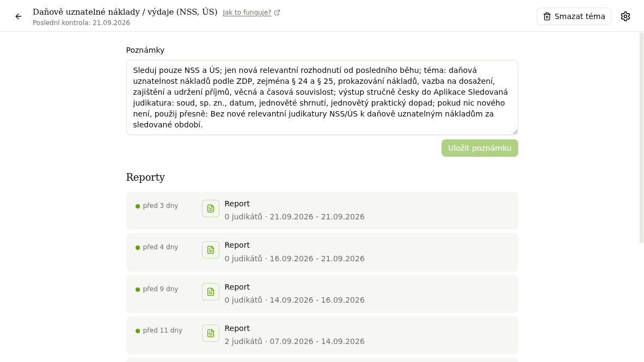Open report 16.09.2026 - 21.09.2026
The image size is (644, 362).
point(322,252)
